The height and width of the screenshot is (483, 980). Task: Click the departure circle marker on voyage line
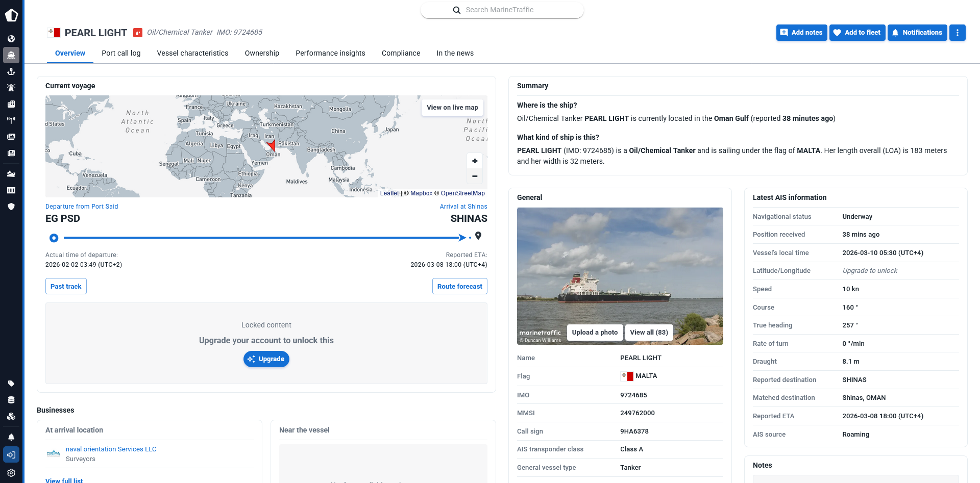click(x=54, y=238)
